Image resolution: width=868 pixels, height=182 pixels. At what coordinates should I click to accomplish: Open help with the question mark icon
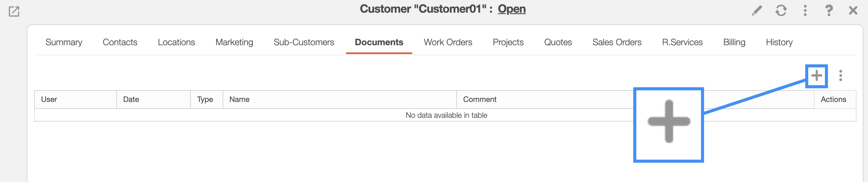point(829,10)
